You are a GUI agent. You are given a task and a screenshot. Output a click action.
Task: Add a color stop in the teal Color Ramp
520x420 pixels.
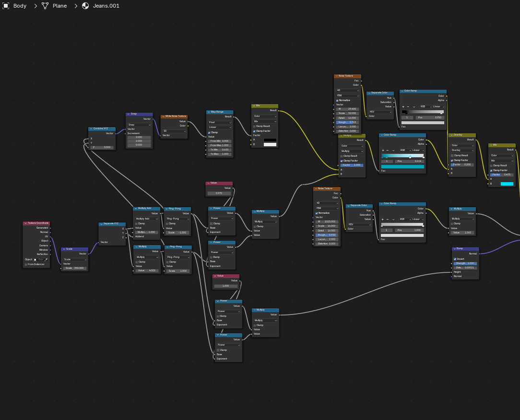383,150
